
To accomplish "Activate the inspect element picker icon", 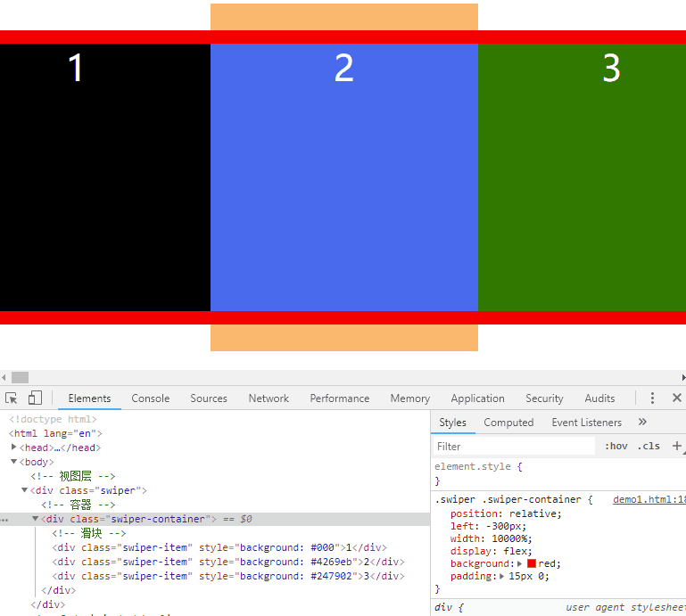I will click(x=12, y=398).
